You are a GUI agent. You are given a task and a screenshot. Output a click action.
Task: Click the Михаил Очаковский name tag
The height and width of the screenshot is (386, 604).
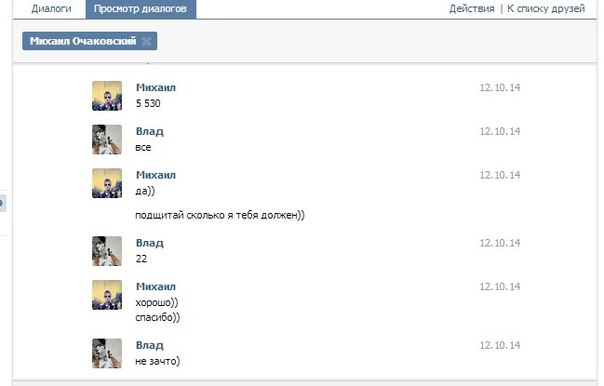click(83, 41)
